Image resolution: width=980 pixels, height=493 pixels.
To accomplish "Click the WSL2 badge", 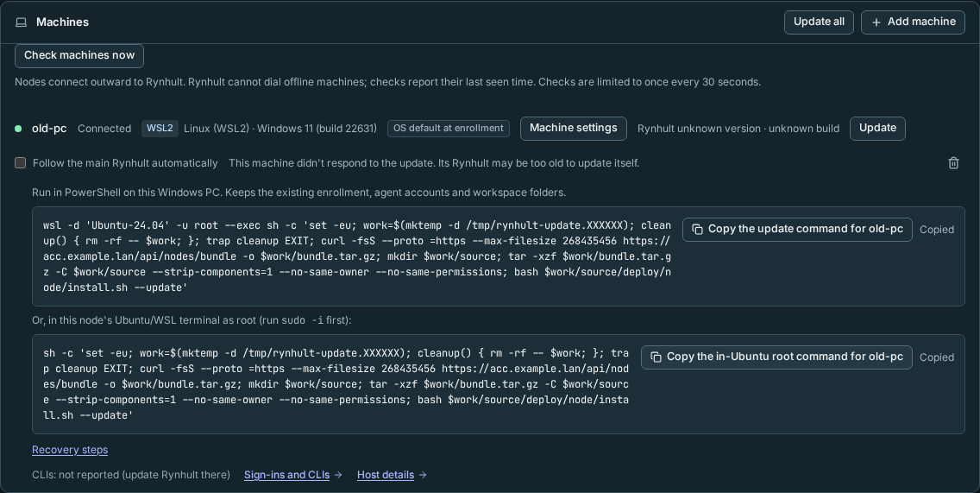I will click(x=160, y=129).
